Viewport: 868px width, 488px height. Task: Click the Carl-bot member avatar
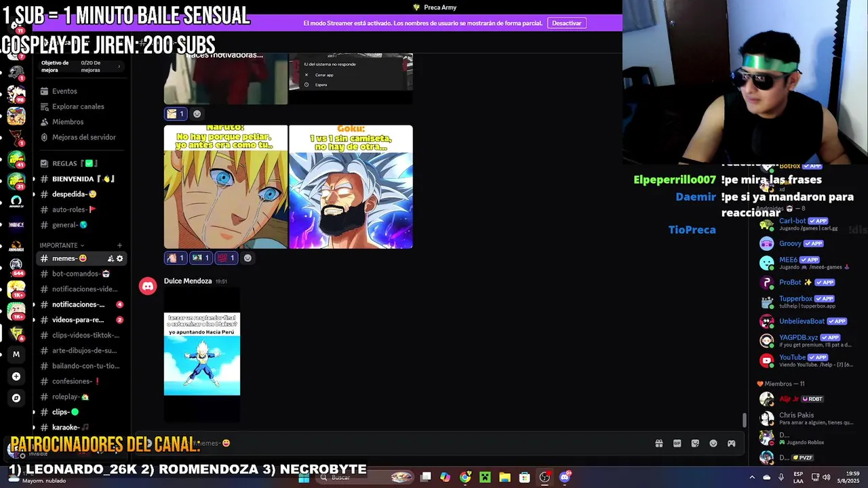(x=766, y=224)
